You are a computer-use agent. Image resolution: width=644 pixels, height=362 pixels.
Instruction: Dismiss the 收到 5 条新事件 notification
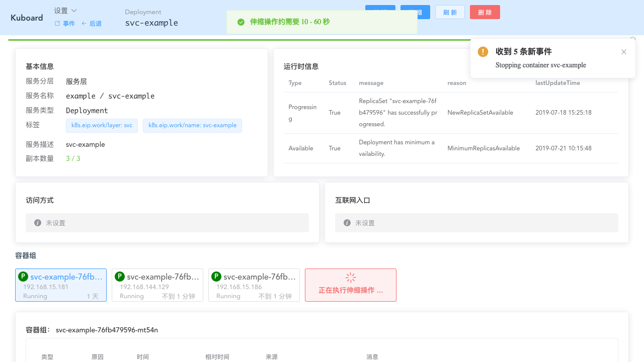624,52
